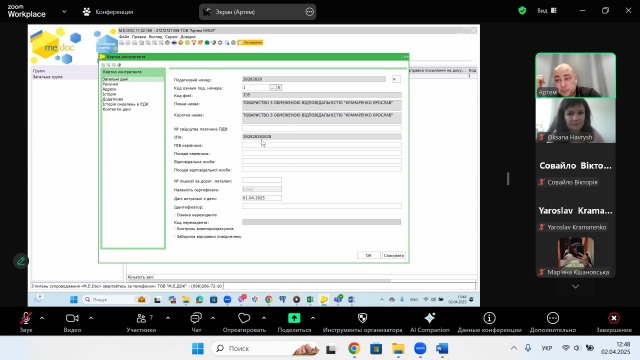Open File Explorer in the Windows taskbar
The image size is (640, 360).
(x=398, y=348)
